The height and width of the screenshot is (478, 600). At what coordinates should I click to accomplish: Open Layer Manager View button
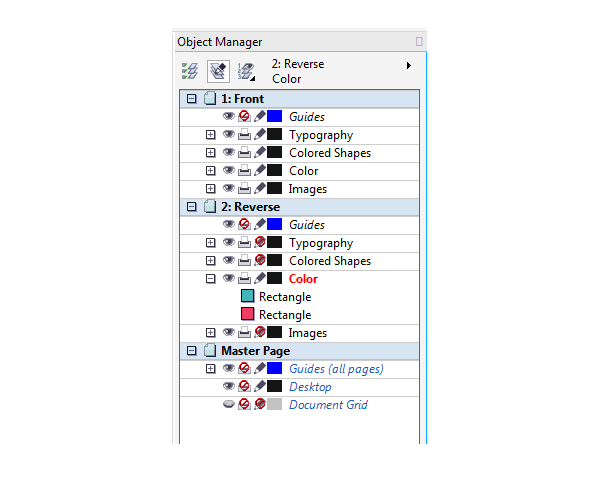point(246,72)
